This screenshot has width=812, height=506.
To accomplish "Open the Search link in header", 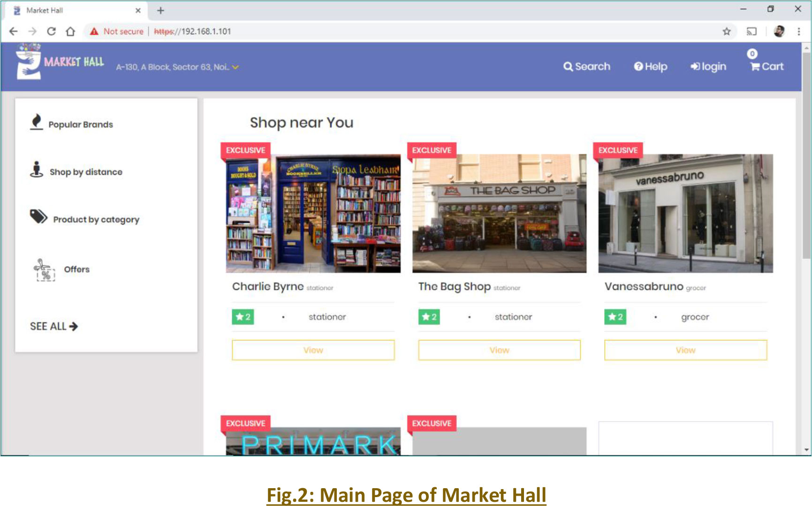I will coord(587,67).
